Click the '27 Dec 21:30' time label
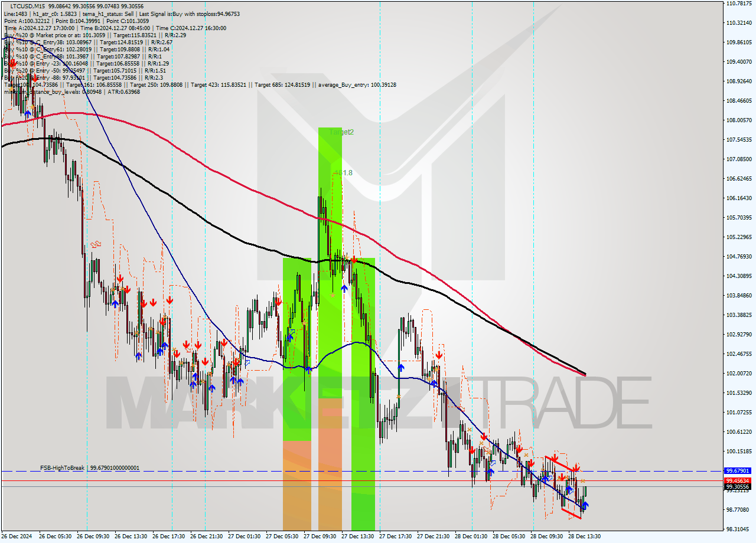756x543 pixels. click(x=434, y=537)
